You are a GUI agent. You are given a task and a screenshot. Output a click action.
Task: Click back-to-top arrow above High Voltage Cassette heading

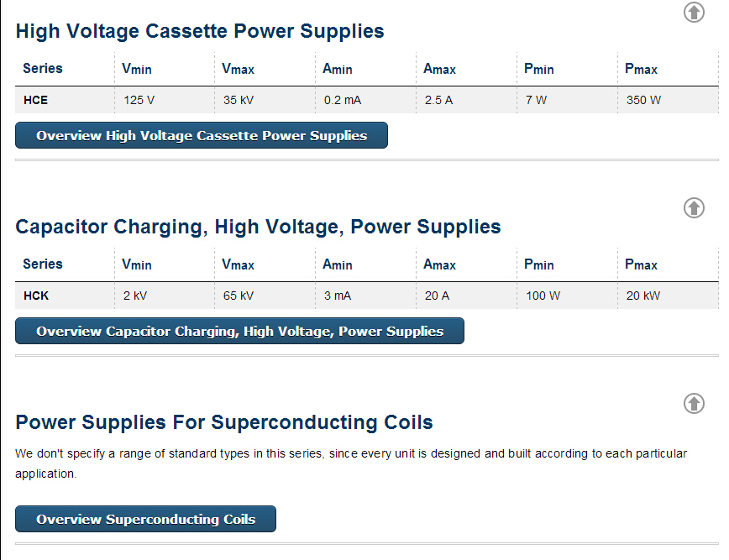[694, 12]
